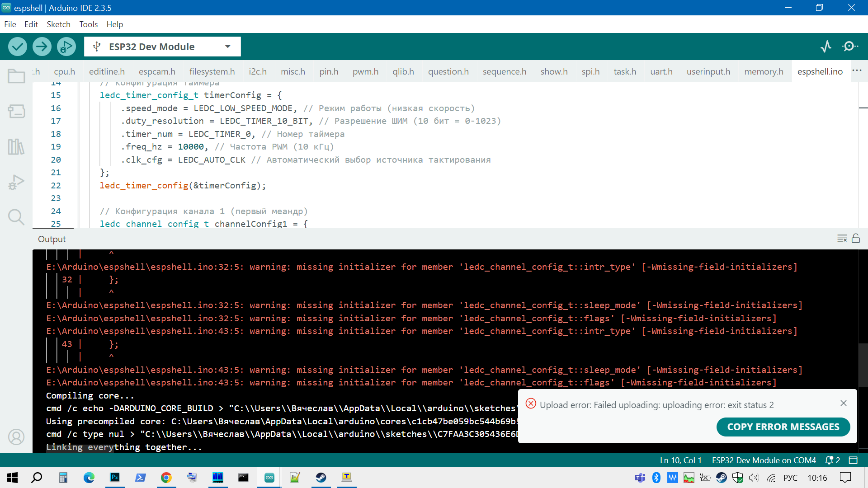Open Steam from the taskbar

(321, 478)
